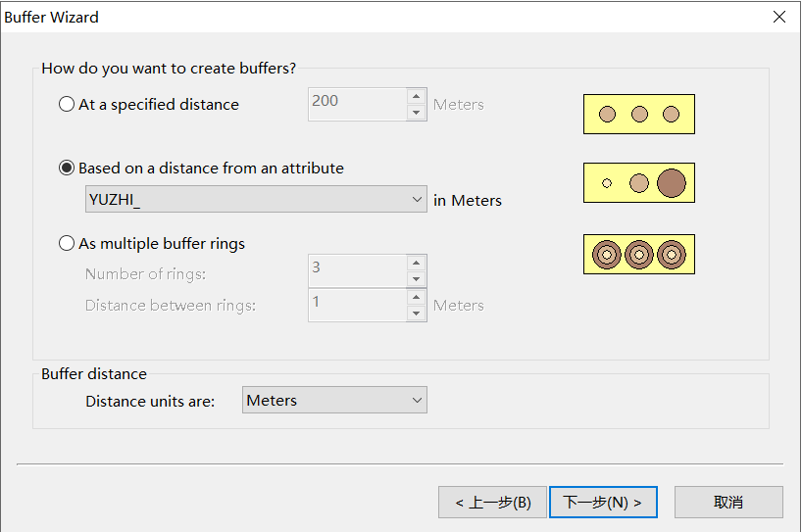Go back with the 上一步(B) button
Screen dimensions: 802x532
point(492,503)
